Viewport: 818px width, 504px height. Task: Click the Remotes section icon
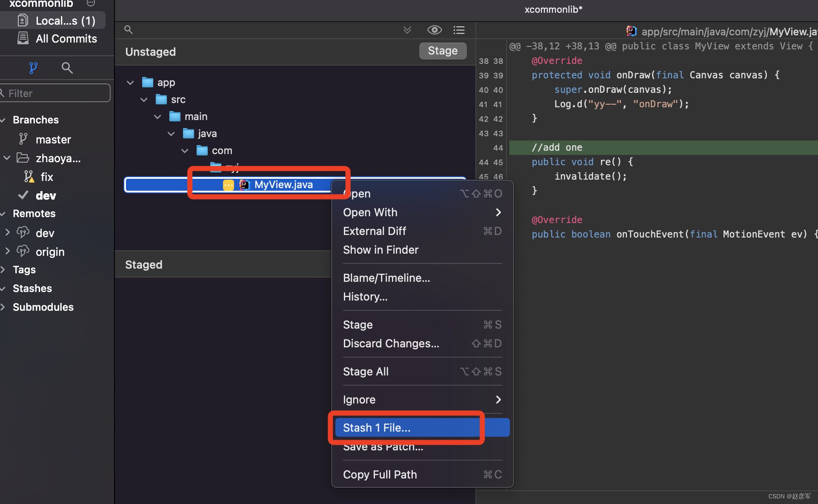pyautogui.click(x=6, y=213)
